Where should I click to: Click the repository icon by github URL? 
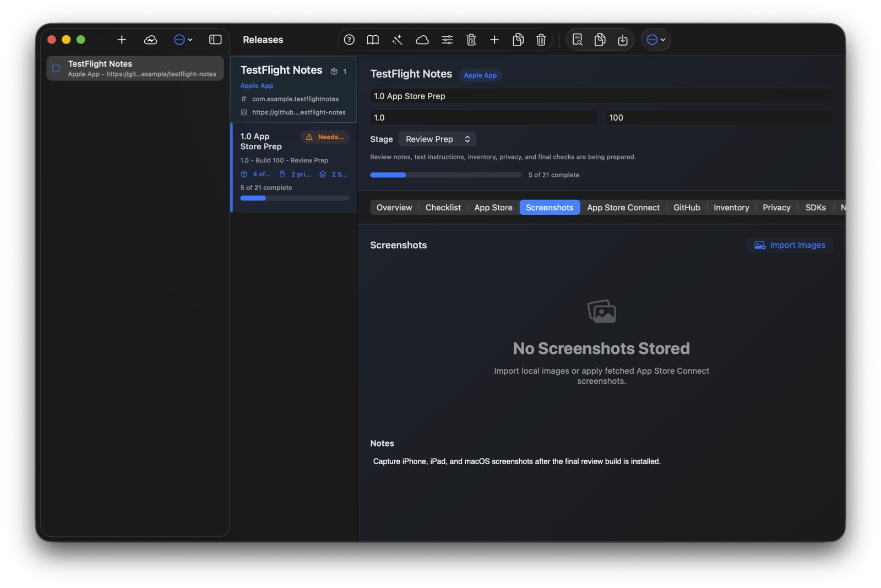pos(244,112)
